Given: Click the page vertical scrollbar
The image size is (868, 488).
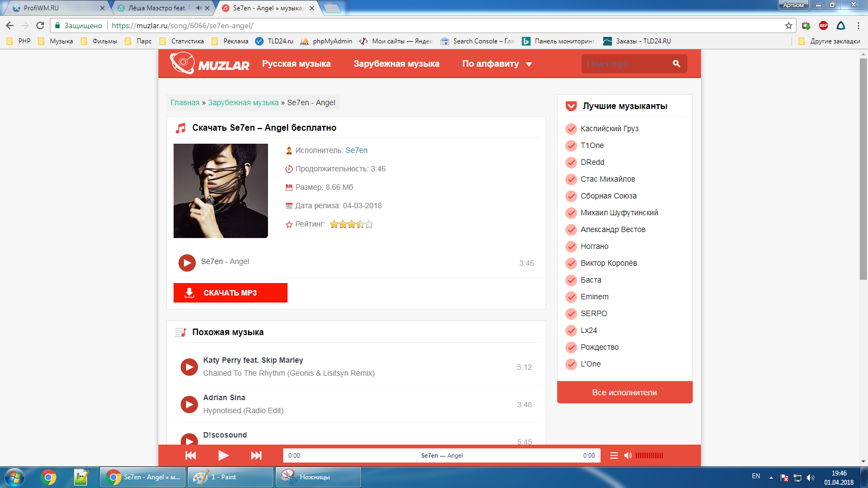Looking at the screenshot, I should point(863,169).
